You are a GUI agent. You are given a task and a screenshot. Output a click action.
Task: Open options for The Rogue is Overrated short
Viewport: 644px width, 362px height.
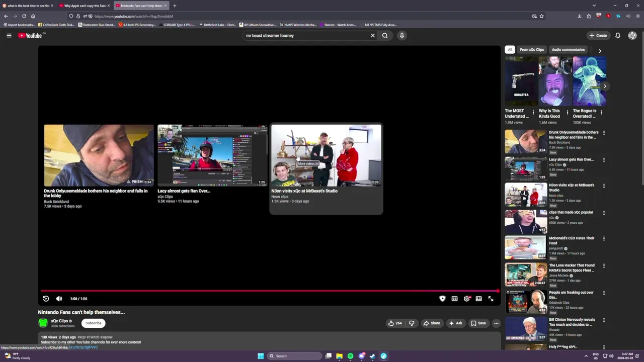pyautogui.click(x=601, y=113)
